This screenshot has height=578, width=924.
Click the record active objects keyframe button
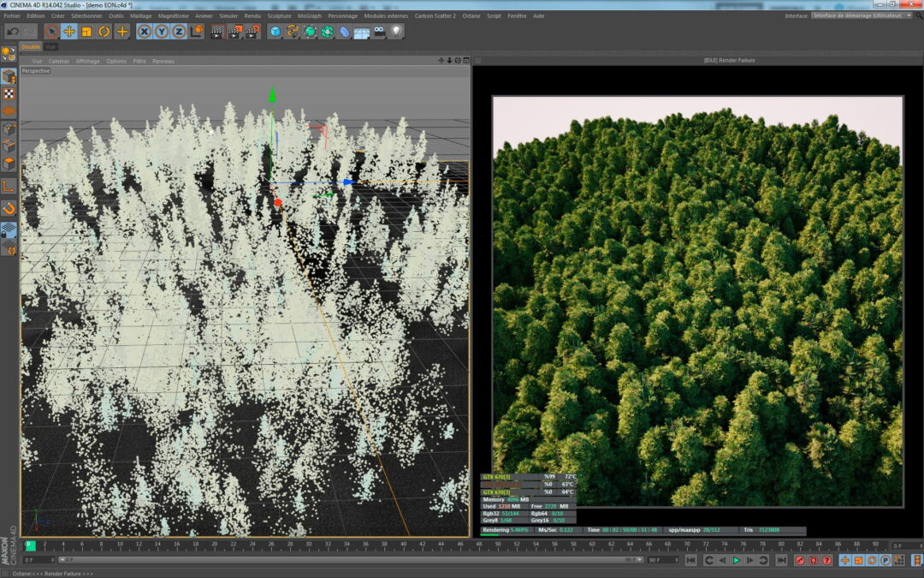click(x=800, y=560)
